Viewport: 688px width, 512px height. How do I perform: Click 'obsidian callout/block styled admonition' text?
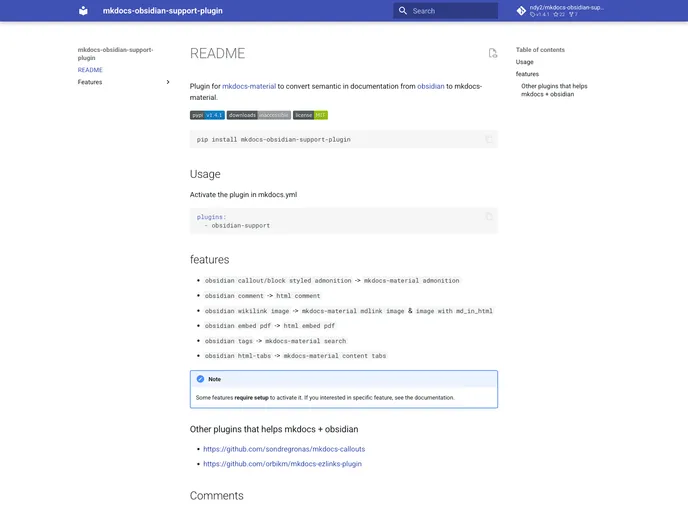278,280
